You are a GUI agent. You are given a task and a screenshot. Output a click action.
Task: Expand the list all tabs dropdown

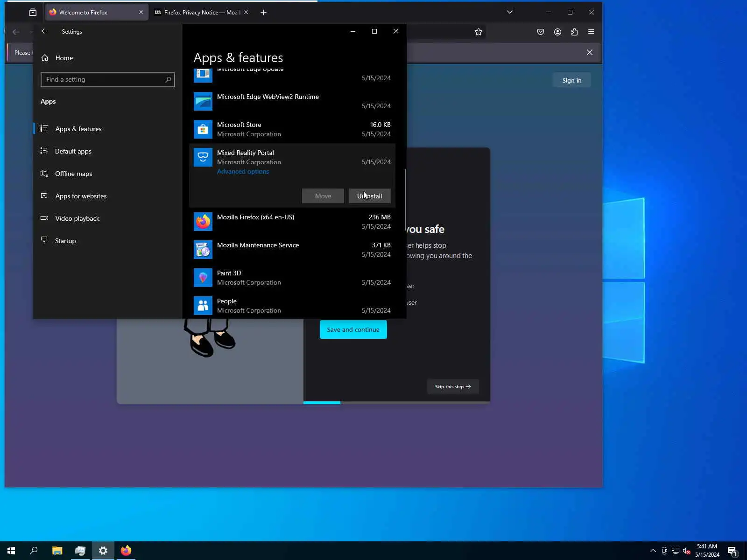(510, 12)
